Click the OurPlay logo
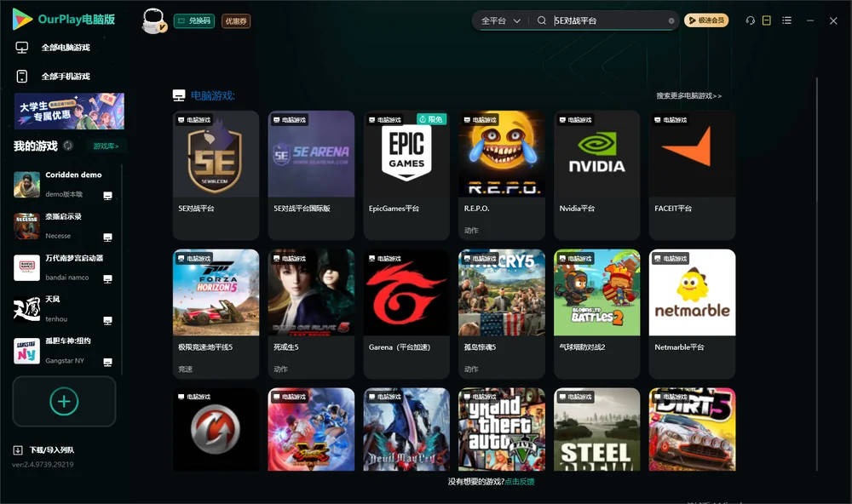Screen dimensions: 852x504 click(64, 20)
